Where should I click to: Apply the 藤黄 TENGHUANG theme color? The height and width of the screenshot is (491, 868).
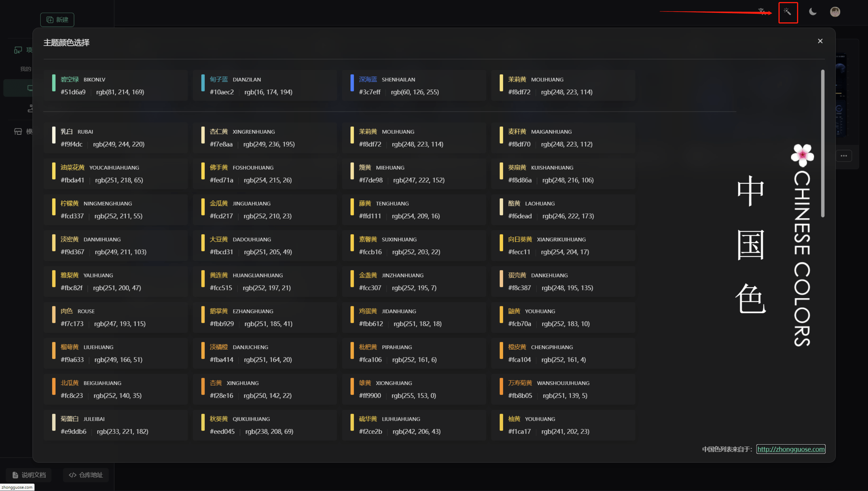tap(414, 209)
